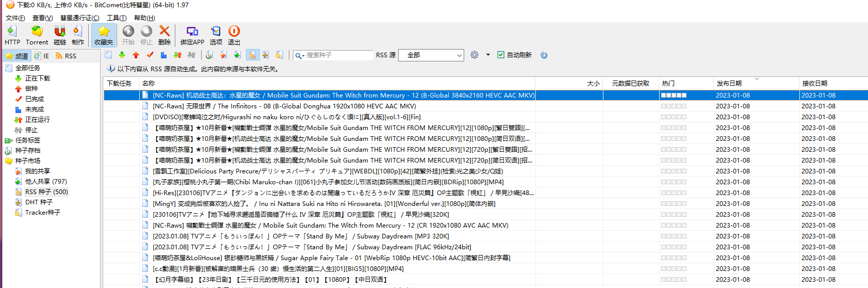
Task: Click the red up arrow seeding filter icon
Action: [136, 55]
